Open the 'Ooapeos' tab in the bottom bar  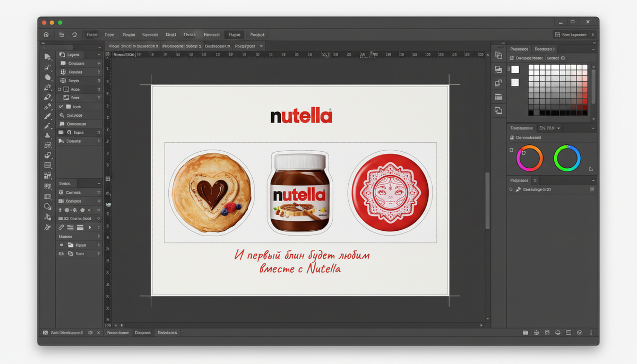click(143, 333)
